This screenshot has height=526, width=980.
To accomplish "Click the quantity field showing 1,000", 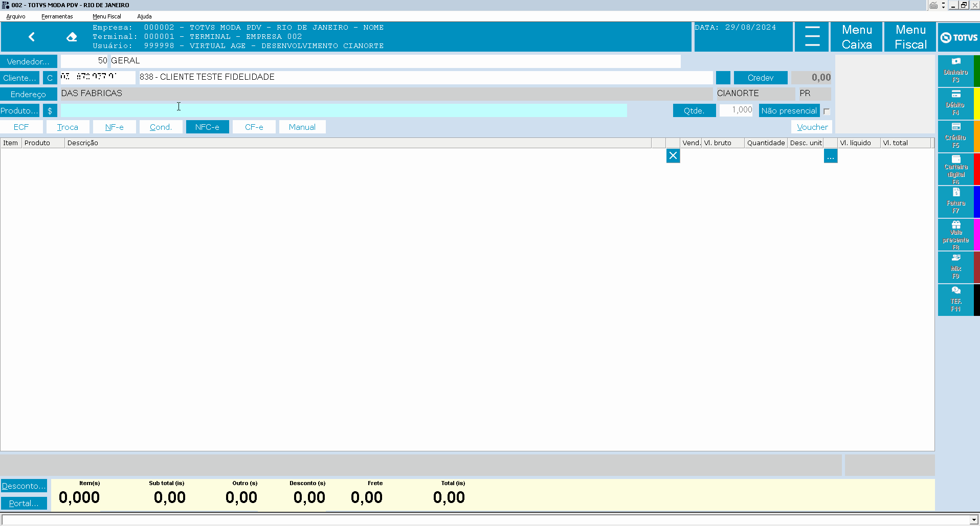I will (x=736, y=110).
